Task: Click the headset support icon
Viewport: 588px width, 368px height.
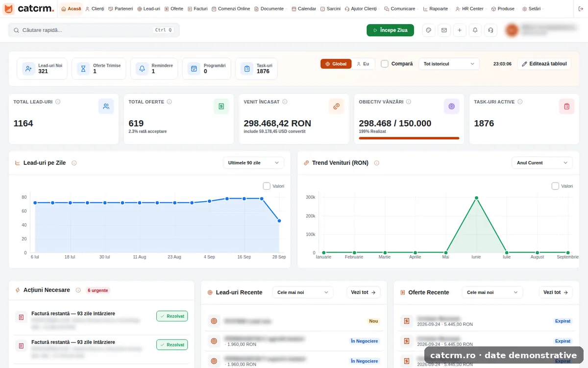Action: 490,30
